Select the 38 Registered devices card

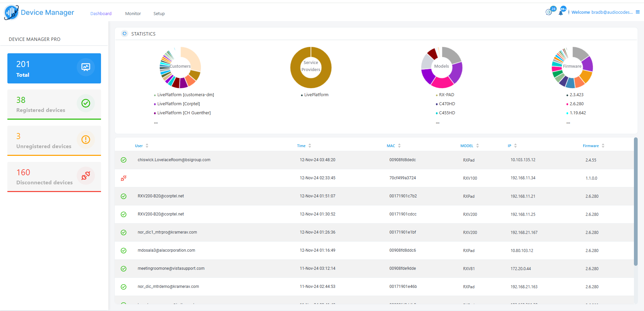point(54,105)
